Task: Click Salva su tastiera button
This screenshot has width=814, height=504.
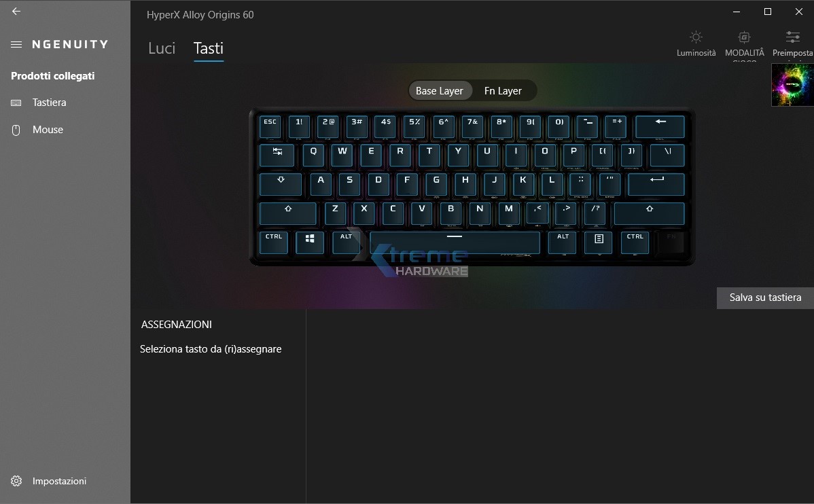Action: point(765,298)
